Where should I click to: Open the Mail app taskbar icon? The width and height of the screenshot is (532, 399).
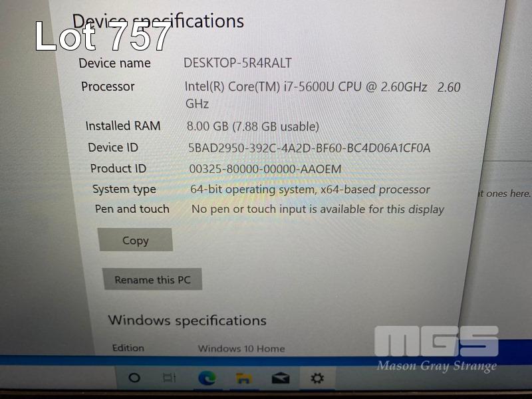pos(281,378)
